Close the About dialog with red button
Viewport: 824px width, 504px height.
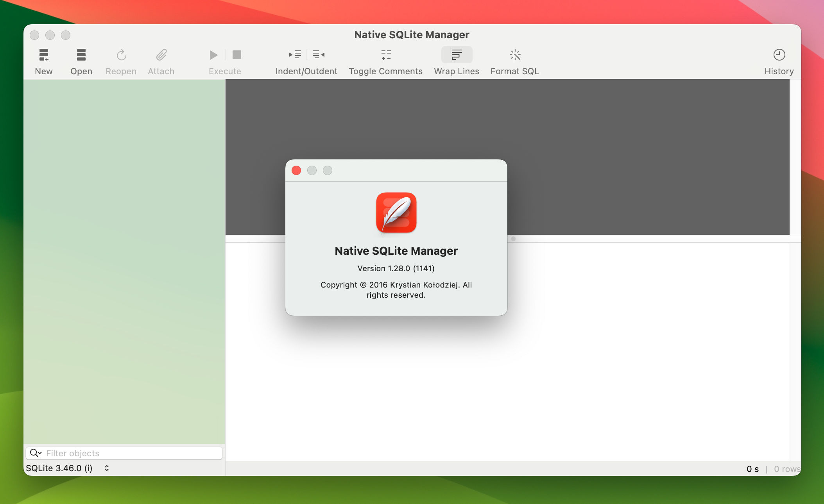[x=296, y=170]
